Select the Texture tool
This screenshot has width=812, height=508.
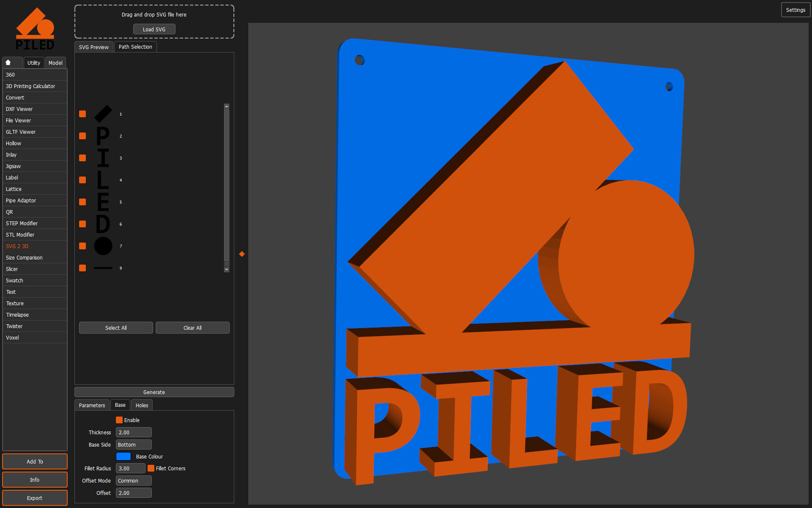pos(35,303)
